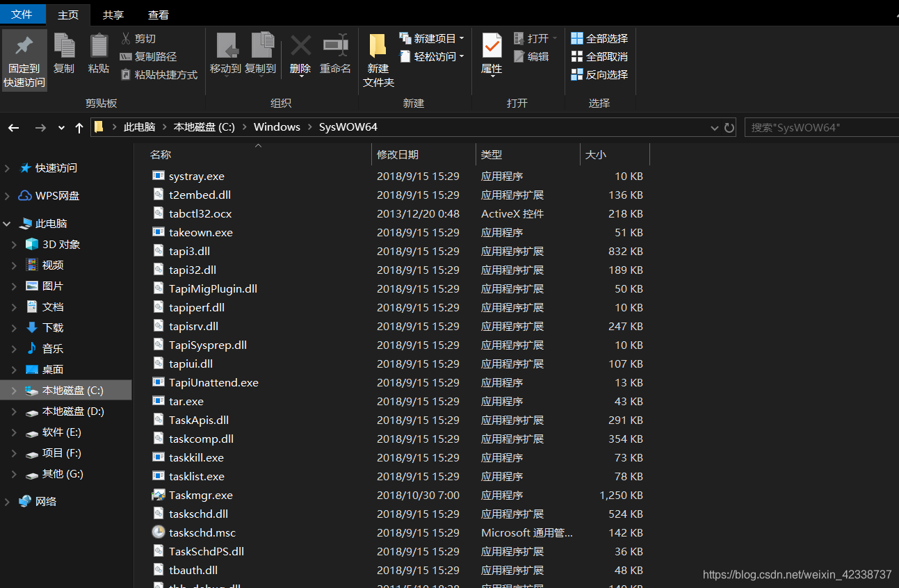The width and height of the screenshot is (899, 588).
Task: Click Select all (全部选择) icon
Action: [x=577, y=39]
